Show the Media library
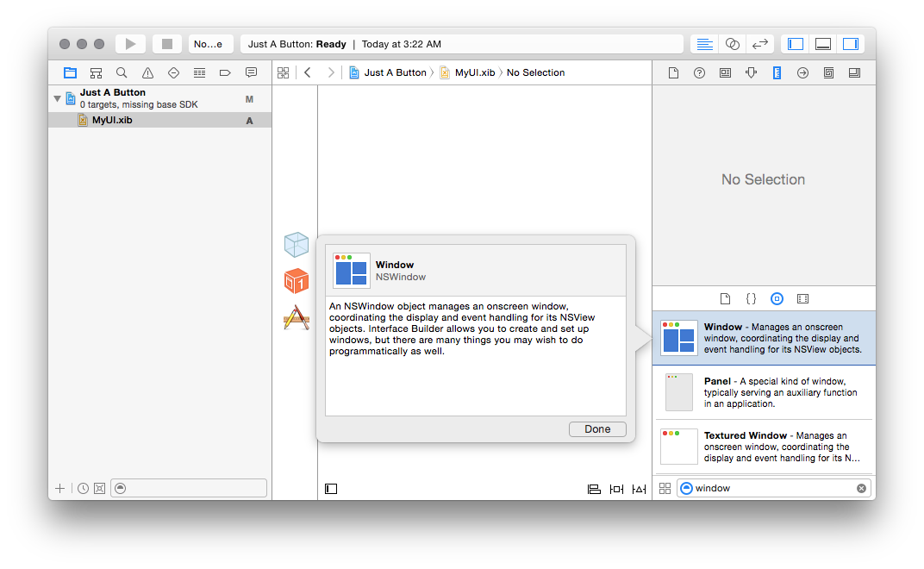 (x=802, y=299)
